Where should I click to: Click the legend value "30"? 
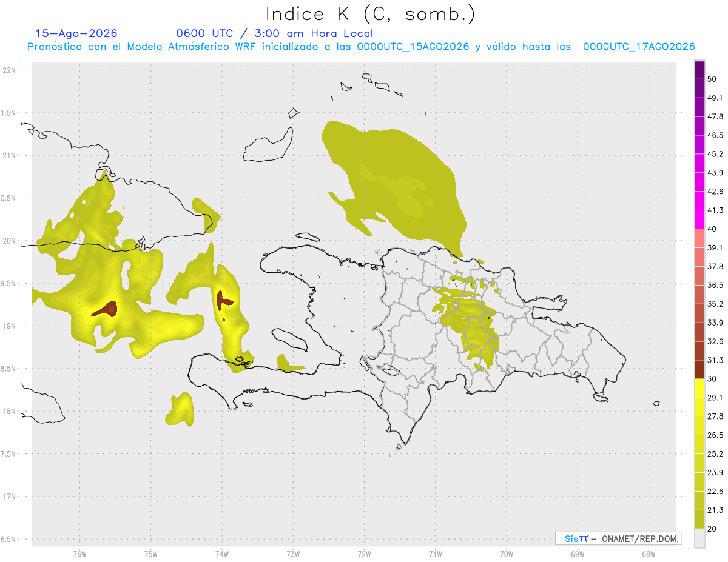(713, 378)
